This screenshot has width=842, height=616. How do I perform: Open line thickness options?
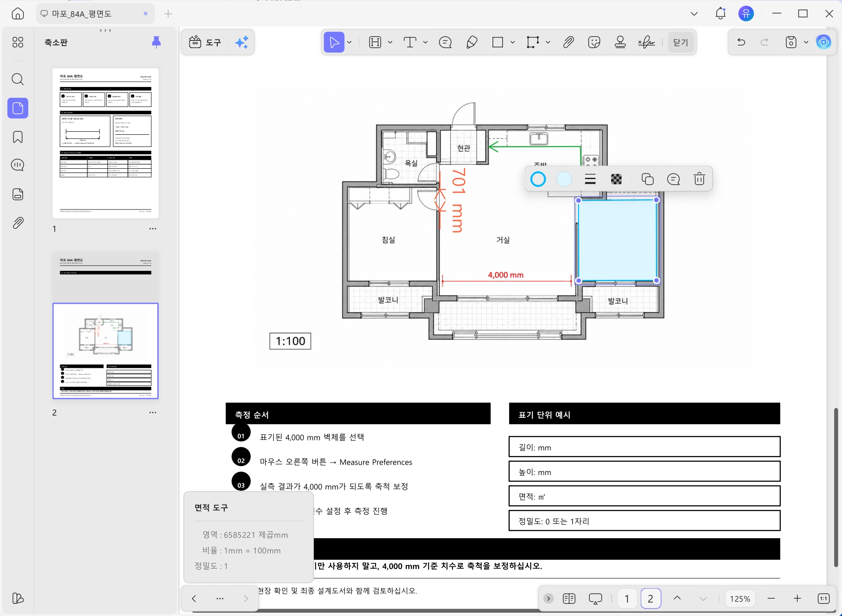[590, 179]
